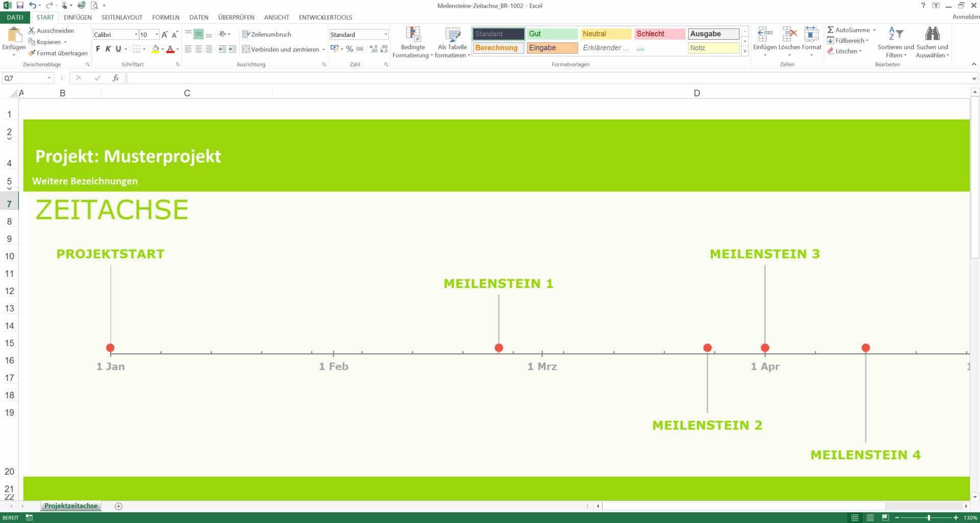This screenshot has width=980, height=523.
Task: Switch to the FORMELN ribbon tab
Action: tap(165, 17)
